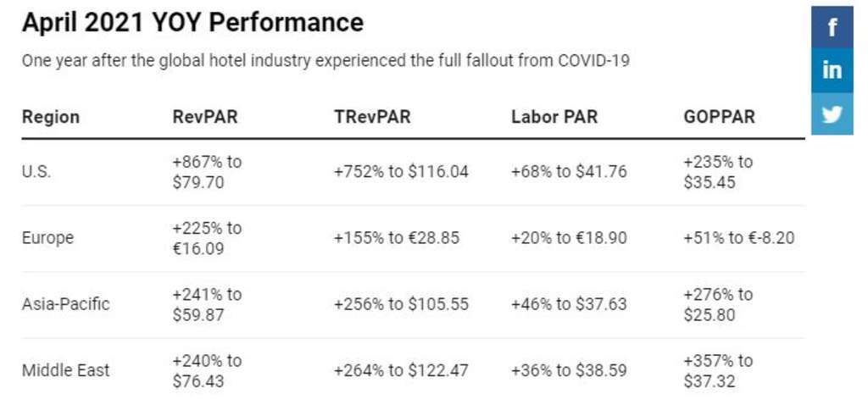Screen dimensions: 868x416
Task: Click the Europe region row label
Action: (47, 238)
